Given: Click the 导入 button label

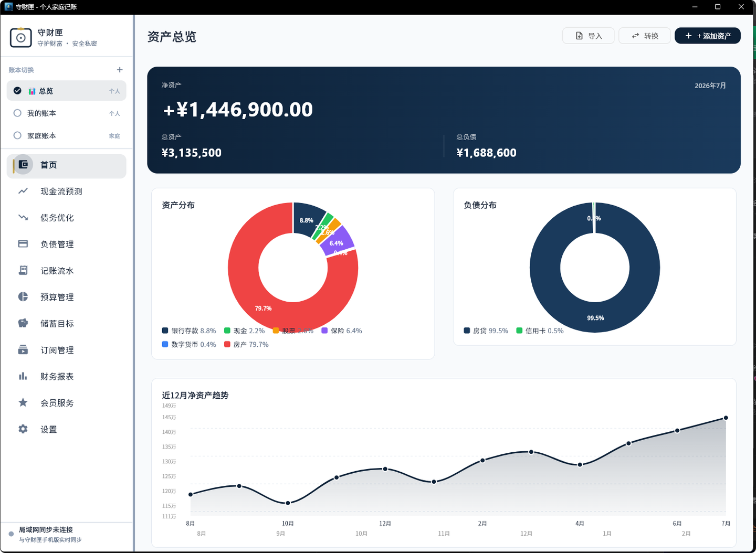Looking at the screenshot, I should point(595,36).
